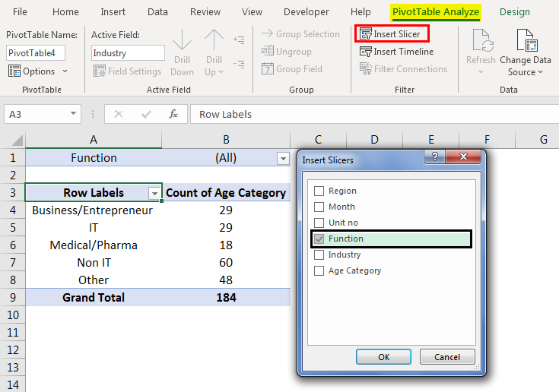Uncheck the Function slicer checkbox
559x392 pixels.
(x=319, y=239)
